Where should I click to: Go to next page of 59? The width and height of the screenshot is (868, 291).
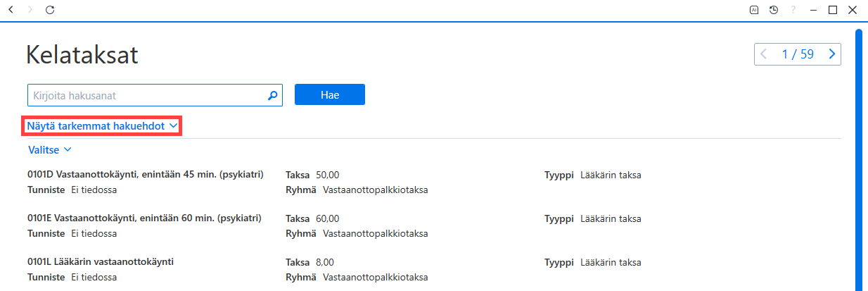click(832, 54)
